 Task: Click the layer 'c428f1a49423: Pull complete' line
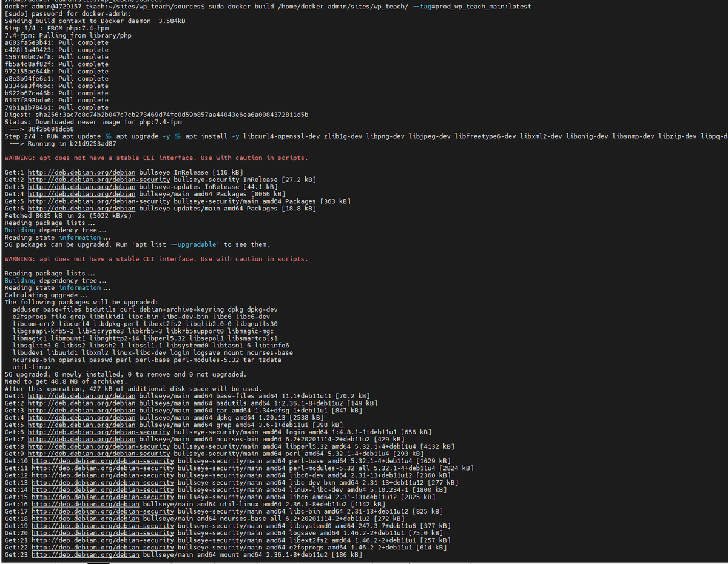pyautogui.click(x=56, y=50)
